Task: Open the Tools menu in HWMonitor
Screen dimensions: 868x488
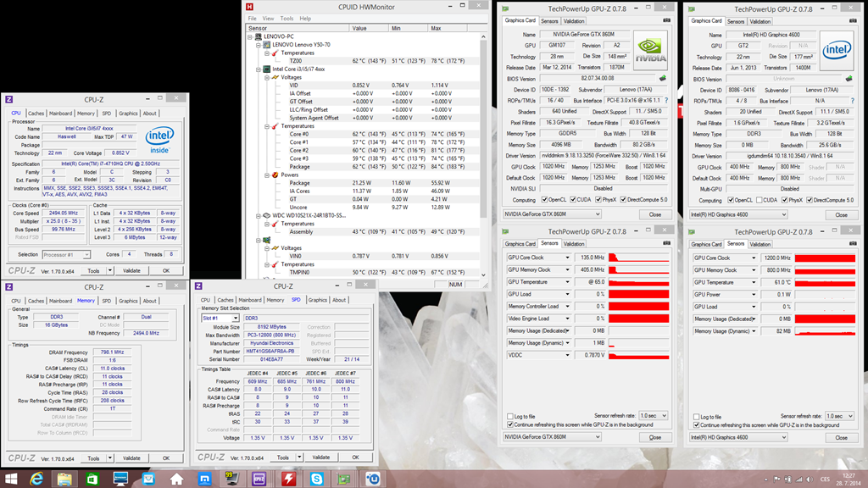Action: tap(287, 18)
